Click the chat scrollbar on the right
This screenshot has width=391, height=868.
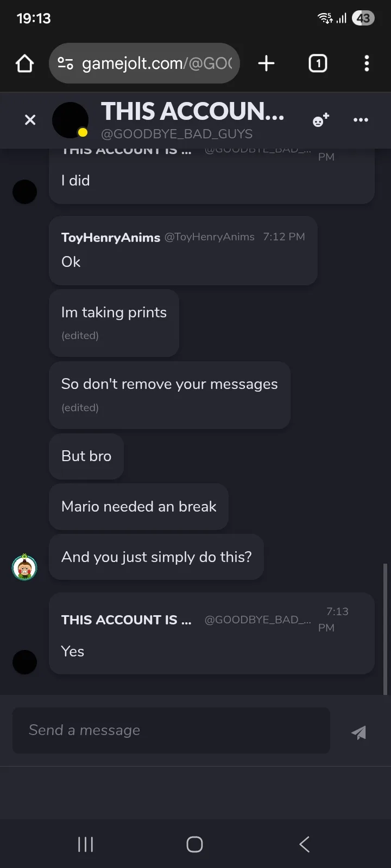385,629
